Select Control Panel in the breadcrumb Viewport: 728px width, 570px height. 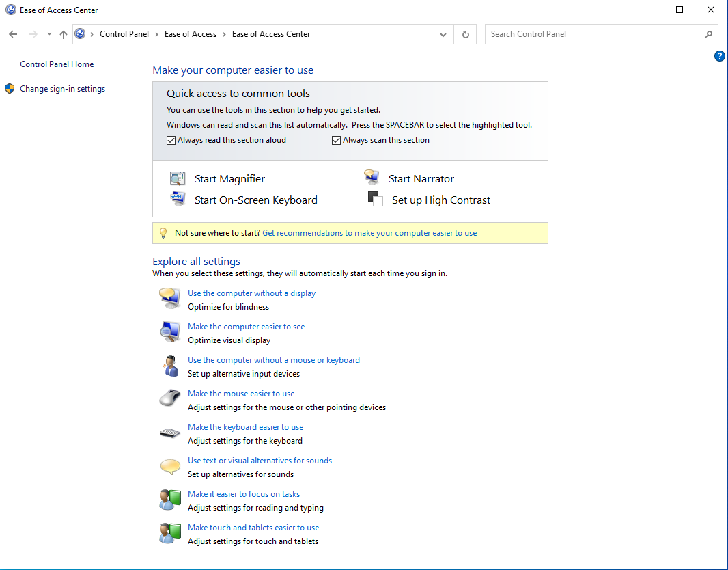coord(124,34)
